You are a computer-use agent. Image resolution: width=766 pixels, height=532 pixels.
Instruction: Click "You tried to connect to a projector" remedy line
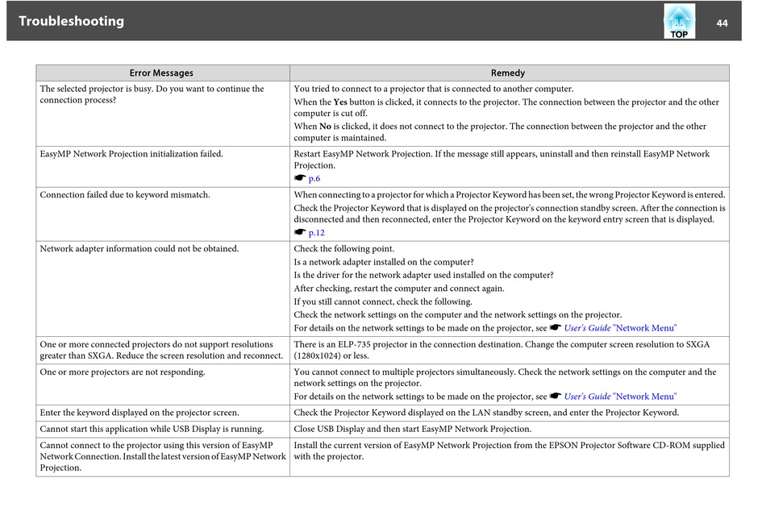(x=434, y=89)
